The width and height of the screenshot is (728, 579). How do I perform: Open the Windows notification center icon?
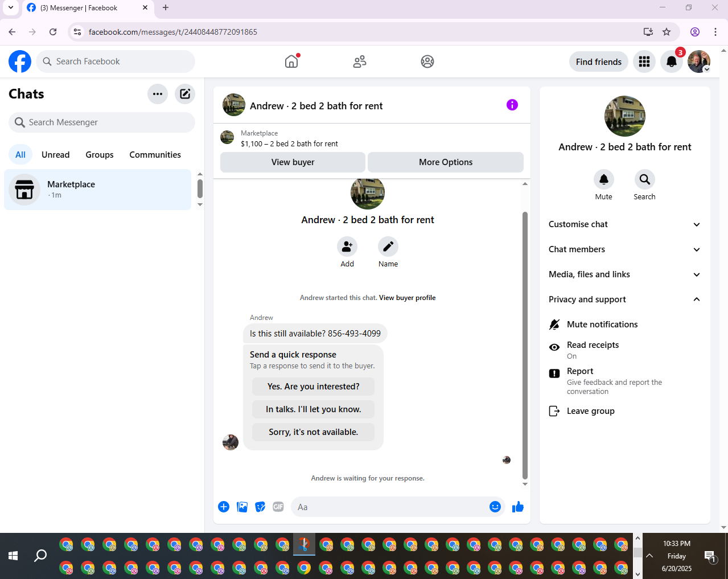coord(710,556)
